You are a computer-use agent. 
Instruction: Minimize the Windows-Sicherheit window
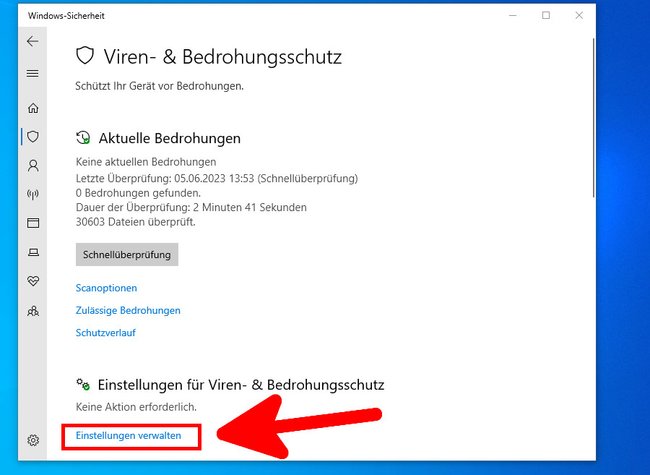(513, 16)
